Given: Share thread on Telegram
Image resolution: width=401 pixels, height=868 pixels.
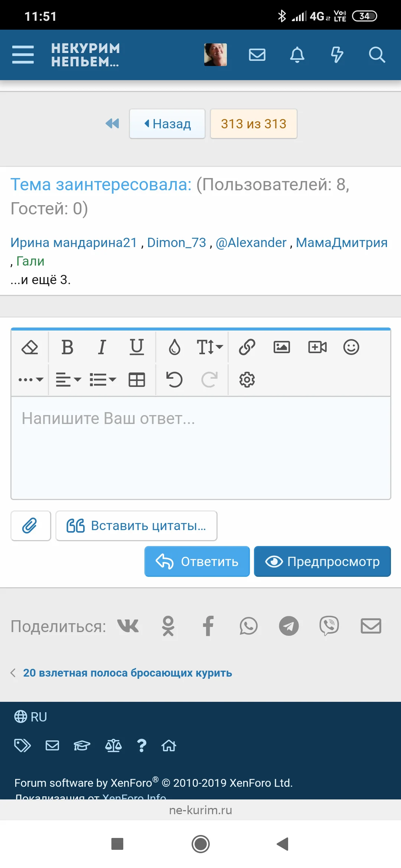Looking at the screenshot, I should point(289,626).
